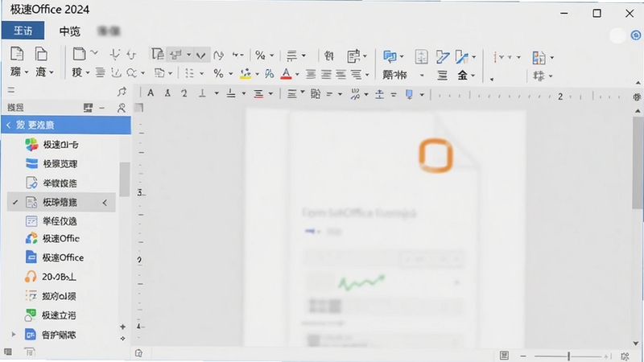Open the dropdown arrow beside 海 label

(x=52, y=72)
